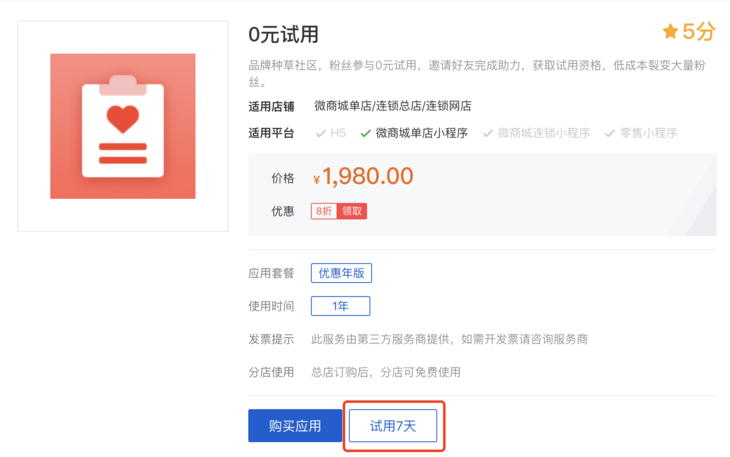Click checkmark before 零售小程序
The height and width of the screenshot is (457, 730).
point(609,134)
